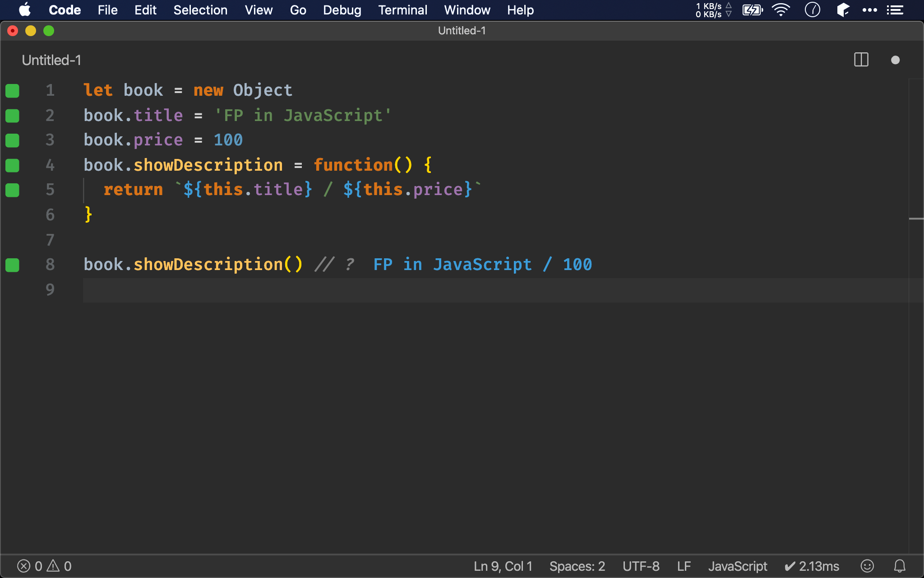The image size is (924, 578).
Task: Click the line ending LF dropdown
Action: point(685,565)
